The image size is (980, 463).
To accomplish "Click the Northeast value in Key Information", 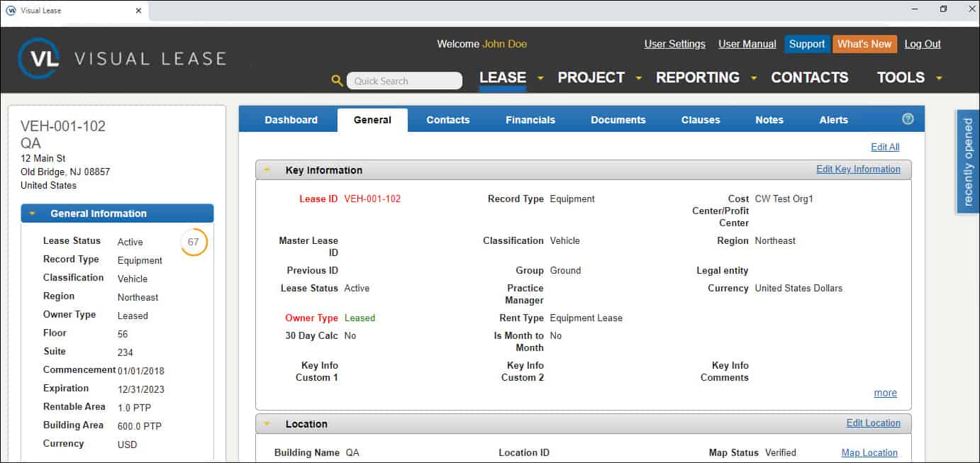I will [775, 240].
